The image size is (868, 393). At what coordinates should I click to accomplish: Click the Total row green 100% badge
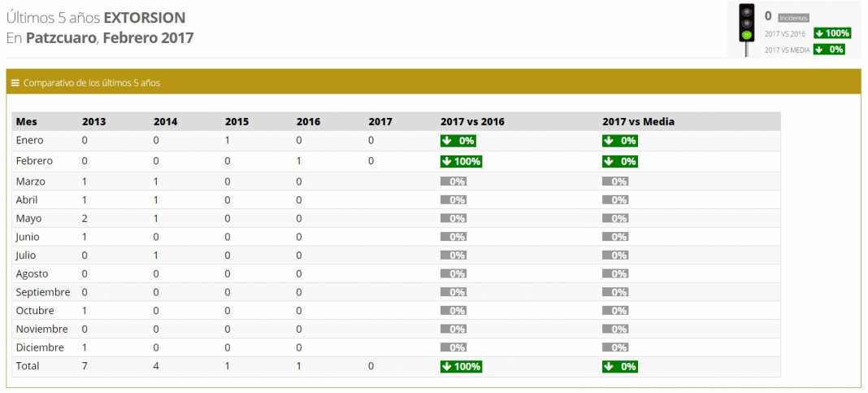[x=461, y=366]
